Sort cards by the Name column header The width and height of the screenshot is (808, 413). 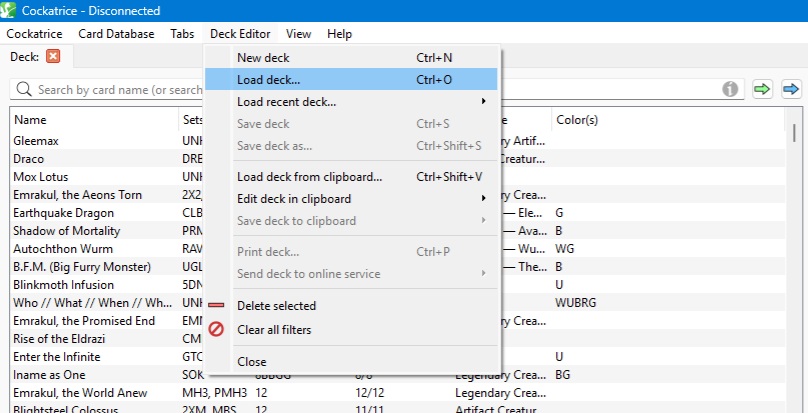(x=90, y=120)
